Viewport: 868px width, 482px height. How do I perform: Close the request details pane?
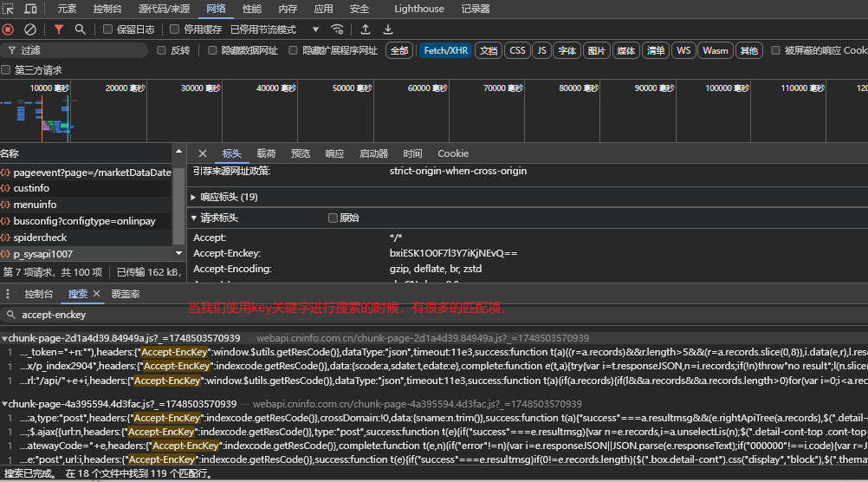(203, 153)
